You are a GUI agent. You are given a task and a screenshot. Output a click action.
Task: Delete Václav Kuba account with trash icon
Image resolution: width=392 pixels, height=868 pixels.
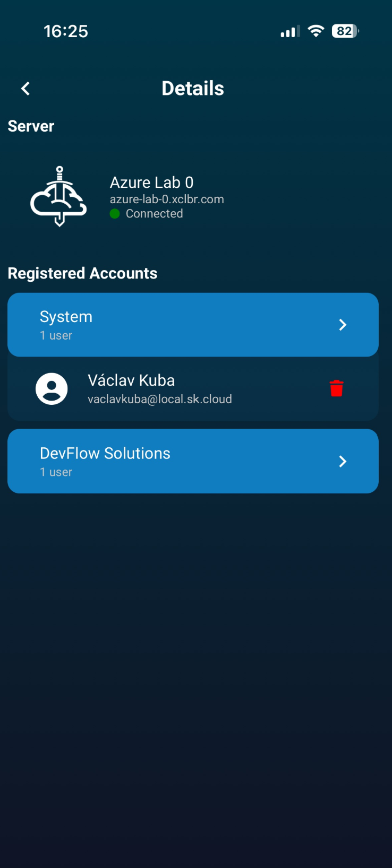click(336, 388)
